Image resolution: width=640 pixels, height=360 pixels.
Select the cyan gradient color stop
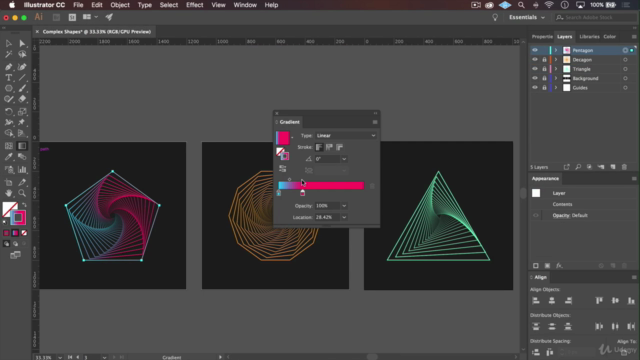279,193
